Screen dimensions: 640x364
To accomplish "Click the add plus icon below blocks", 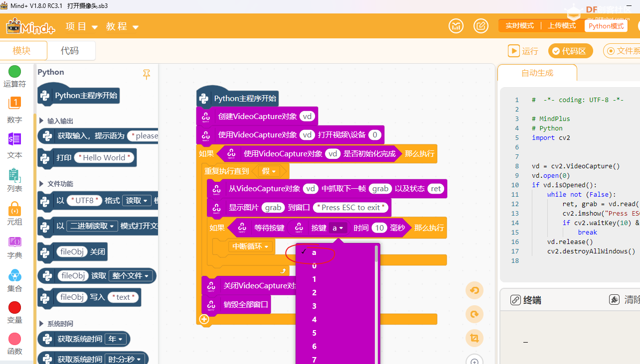I will 204,319.
